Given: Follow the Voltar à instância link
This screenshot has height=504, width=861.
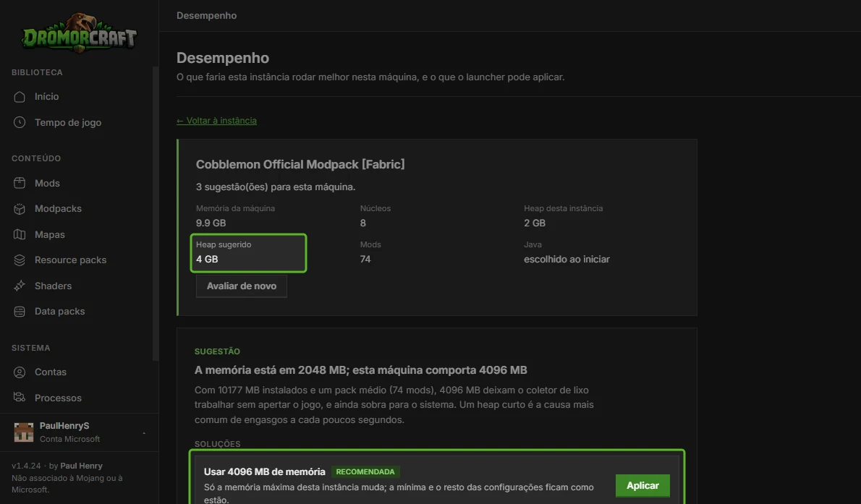Looking at the screenshot, I should tap(216, 120).
